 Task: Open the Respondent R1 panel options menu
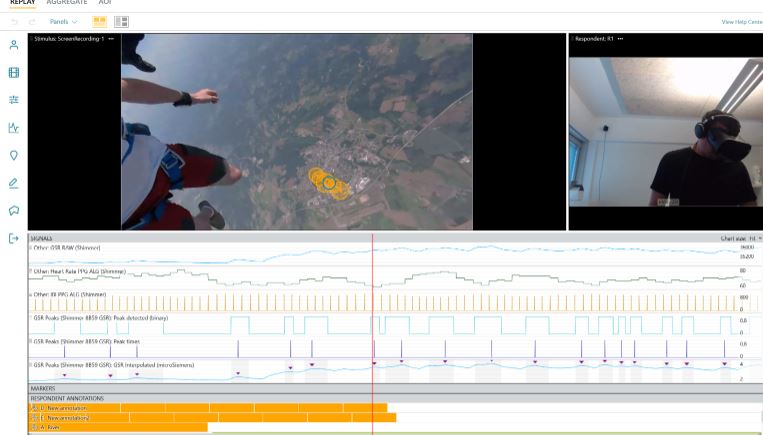click(620, 38)
